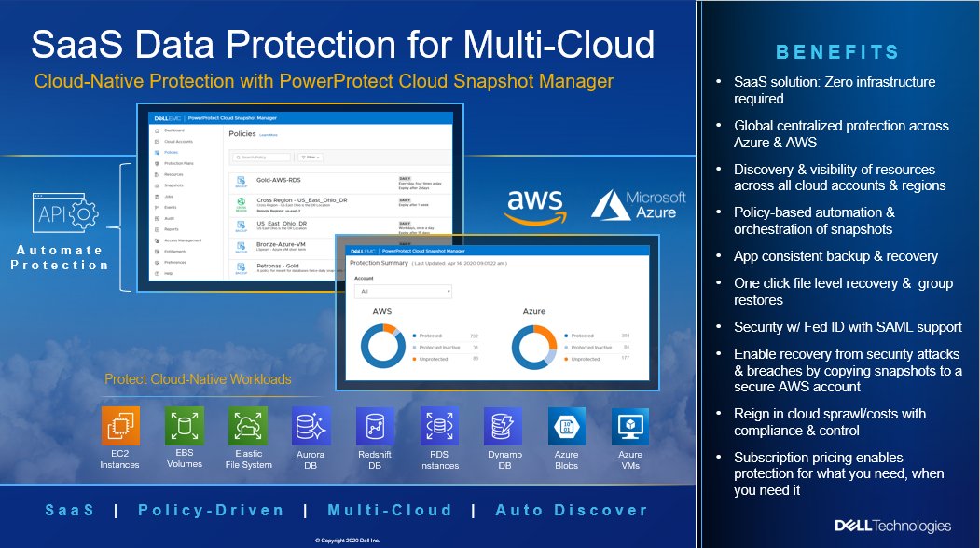The image size is (980, 548).
Task: Click the API gear icon
Action: [65, 213]
